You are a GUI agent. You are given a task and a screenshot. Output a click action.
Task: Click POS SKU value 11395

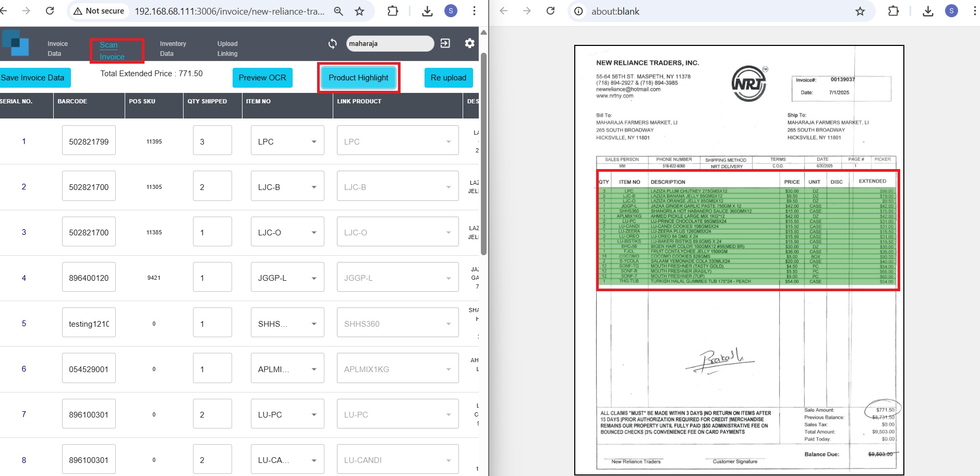(154, 141)
